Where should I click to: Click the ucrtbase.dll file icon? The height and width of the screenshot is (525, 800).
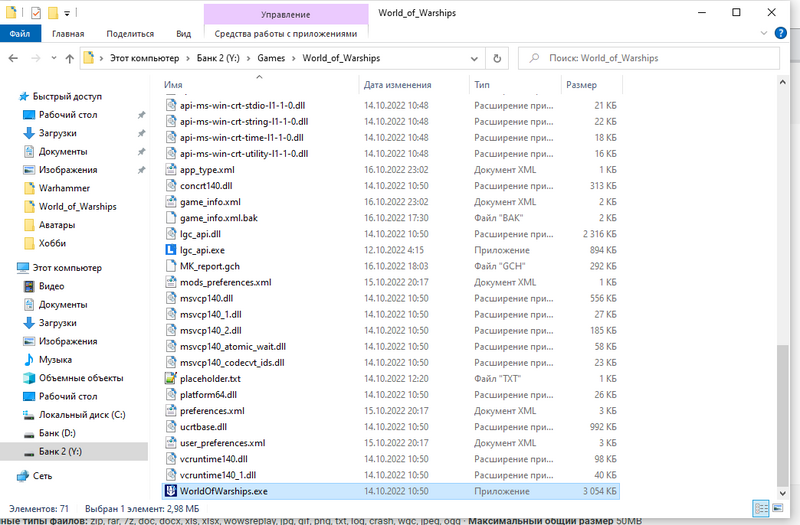(x=170, y=427)
